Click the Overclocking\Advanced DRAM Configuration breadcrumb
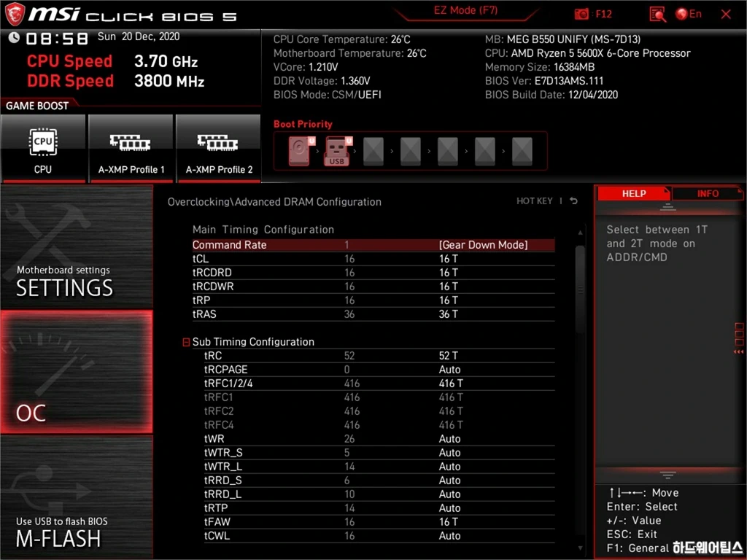This screenshot has width=747, height=560. [274, 202]
